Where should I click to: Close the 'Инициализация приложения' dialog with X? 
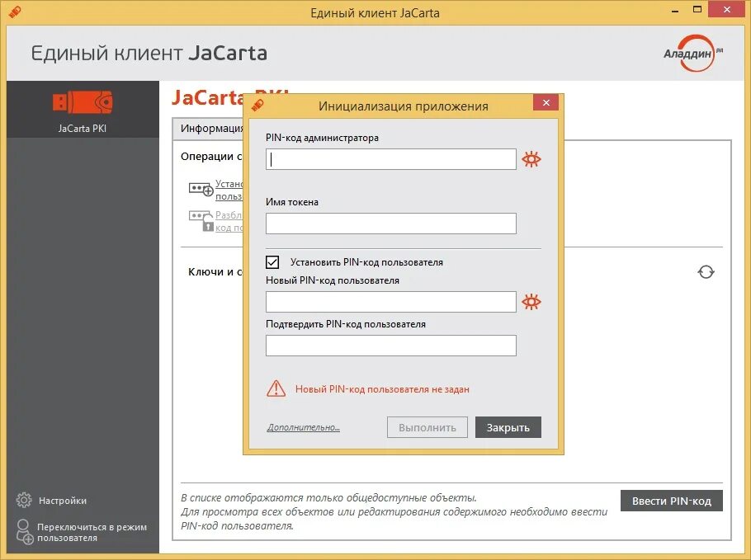click(546, 102)
